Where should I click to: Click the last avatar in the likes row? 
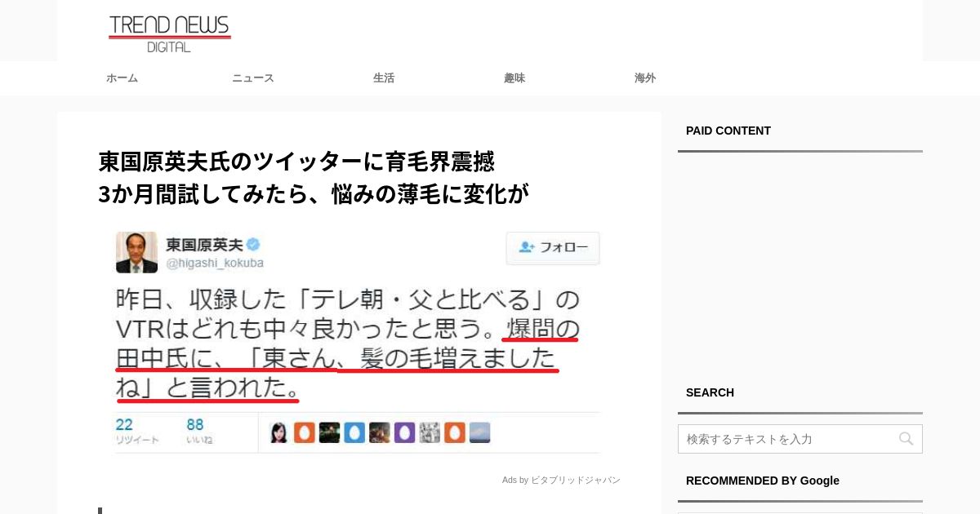pyautogui.click(x=480, y=432)
